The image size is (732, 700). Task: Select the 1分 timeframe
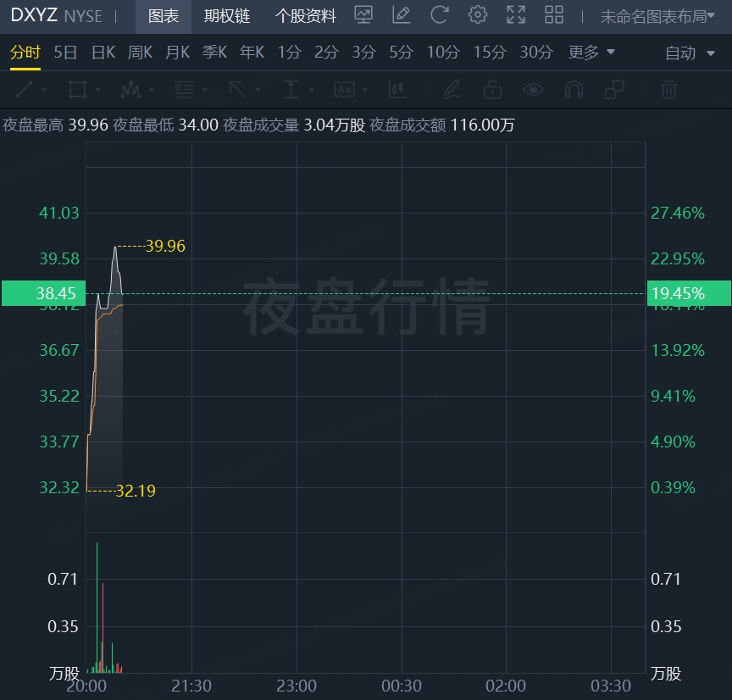(x=289, y=52)
